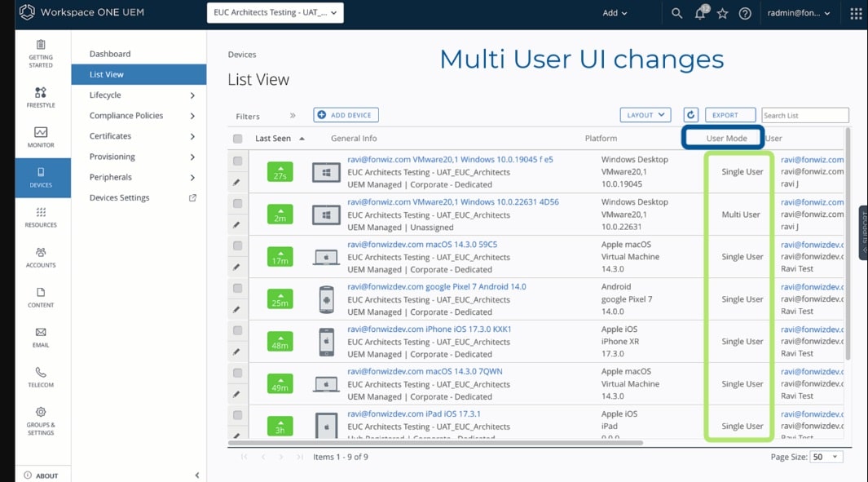This screenshot has width=868, height=482.
Task: Click the Search List input field
Action: click(x=805, y=115)
